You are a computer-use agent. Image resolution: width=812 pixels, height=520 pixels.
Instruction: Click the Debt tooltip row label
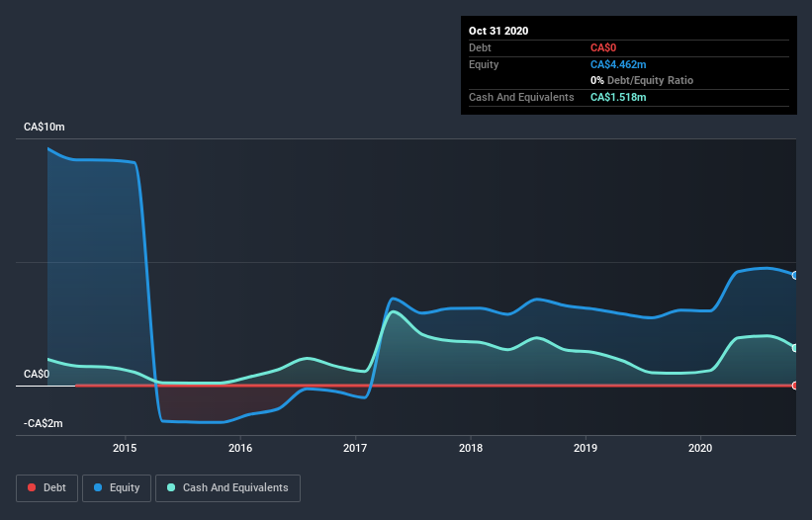pyautogui.click(x=480, y=48)
